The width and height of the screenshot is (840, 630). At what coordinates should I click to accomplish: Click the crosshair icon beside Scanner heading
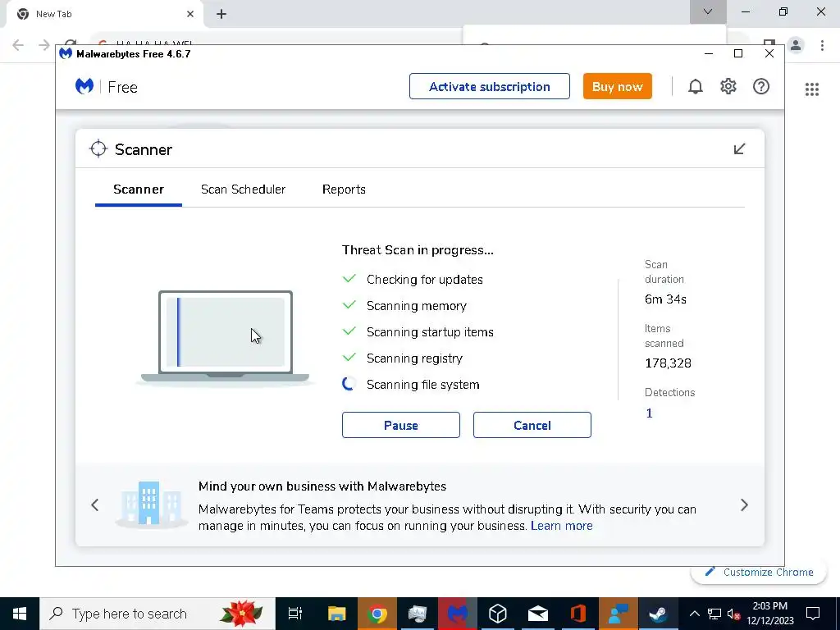pyautogui.click(x=98, y=149)
